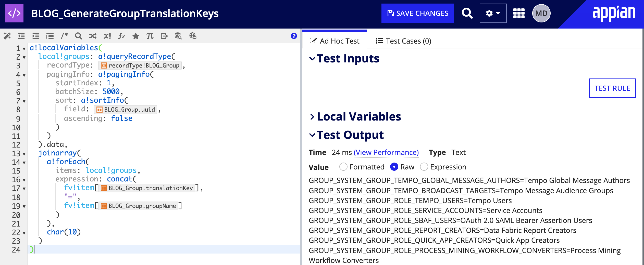Click the star favorites icon

[x=136, y=36]
